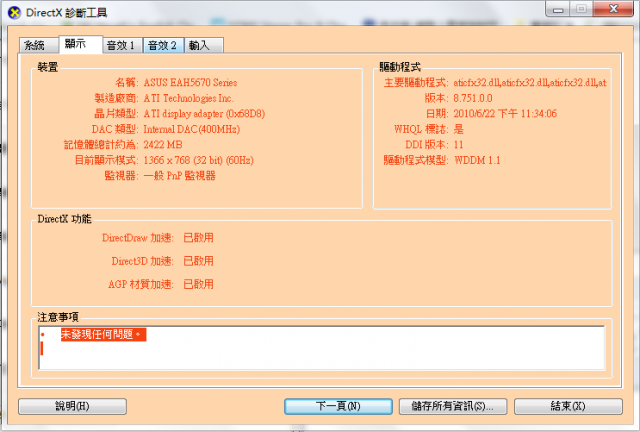Click the DirectX 功能 group heading
The height and width of the screenshot is (432, 640).
(64, 219)
